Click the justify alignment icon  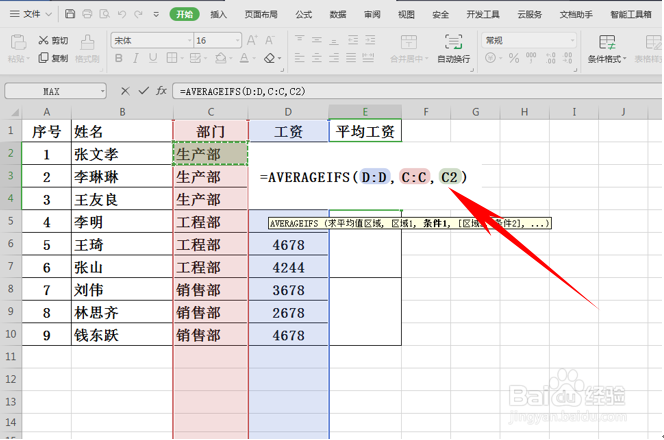(351, 58)
